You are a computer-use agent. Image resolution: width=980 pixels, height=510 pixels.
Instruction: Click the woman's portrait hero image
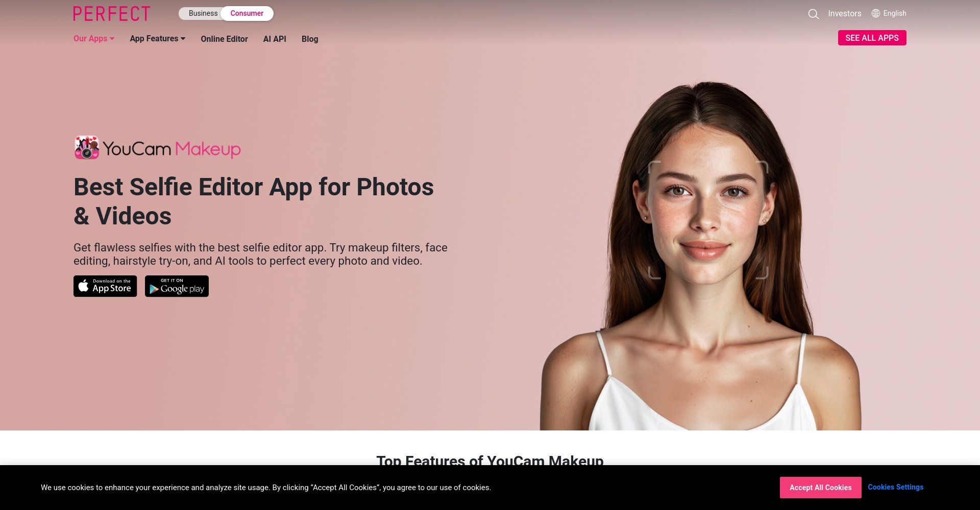[701, 255]
